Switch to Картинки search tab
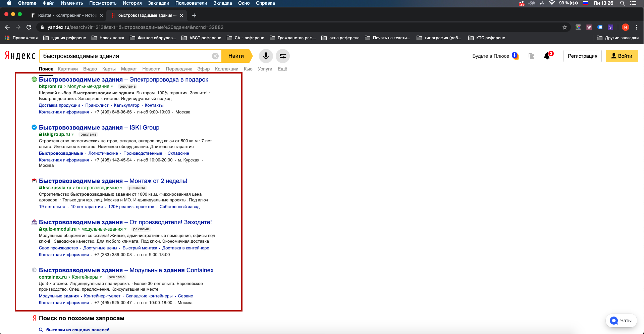 tap(68, 69)
